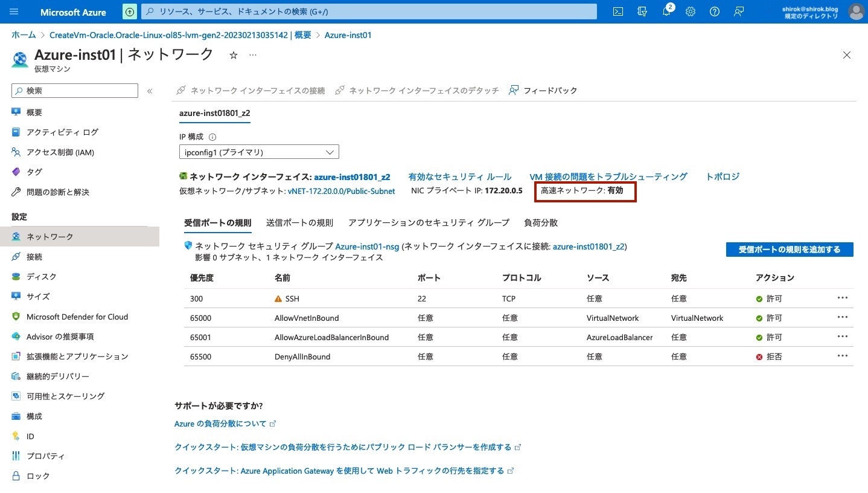The image size is (868, 493).
Task: Pin Azure-inst01 with the favorite star
Action: point(234,55)
